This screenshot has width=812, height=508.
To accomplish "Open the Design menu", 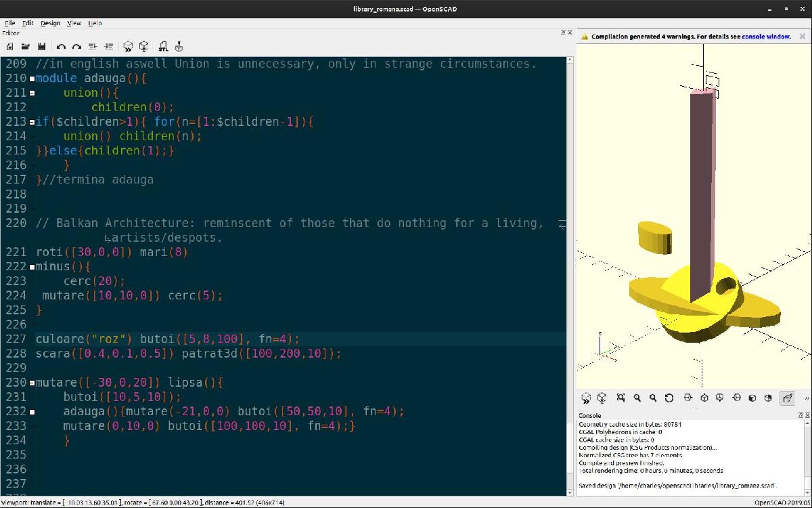I will point(50,22).
